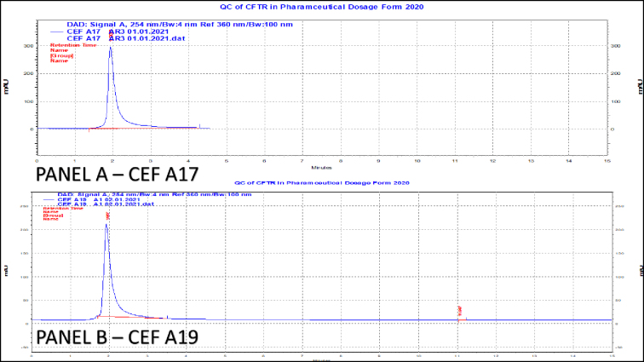Click the "100" tick on Panel A right axis
Screen dimensions: 644x362
(616, 101)
